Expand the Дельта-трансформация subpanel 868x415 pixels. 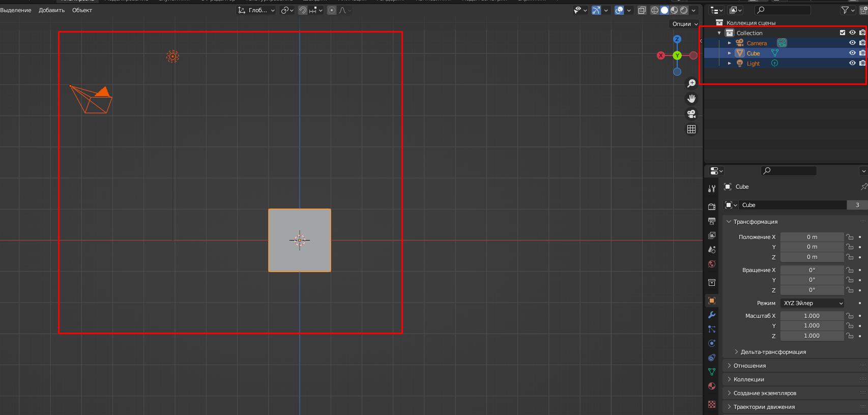click(x=773, y=352)
